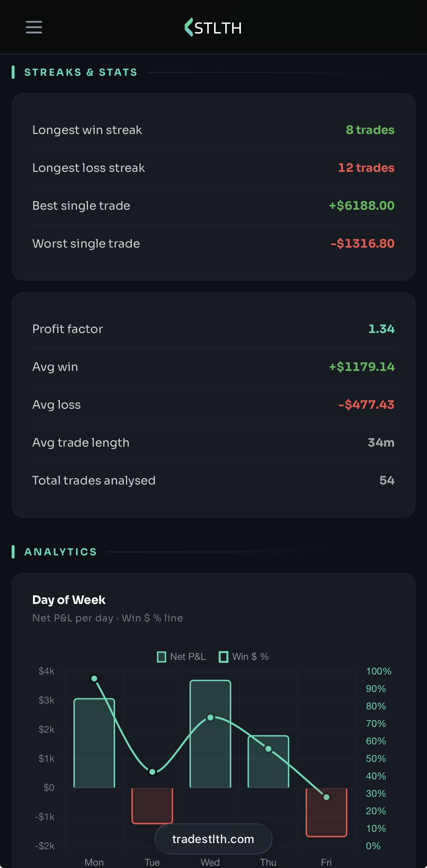Screen dimensions: 427x868
Task: Select the Profit factor value 1.34
Action: coord(381,329)
